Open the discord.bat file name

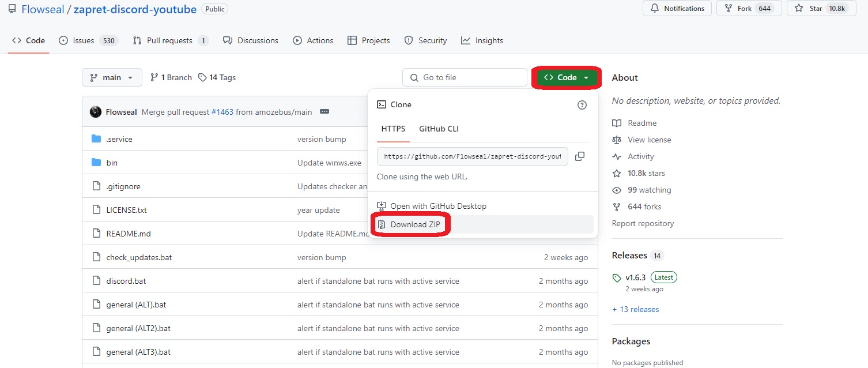point(126,281)
